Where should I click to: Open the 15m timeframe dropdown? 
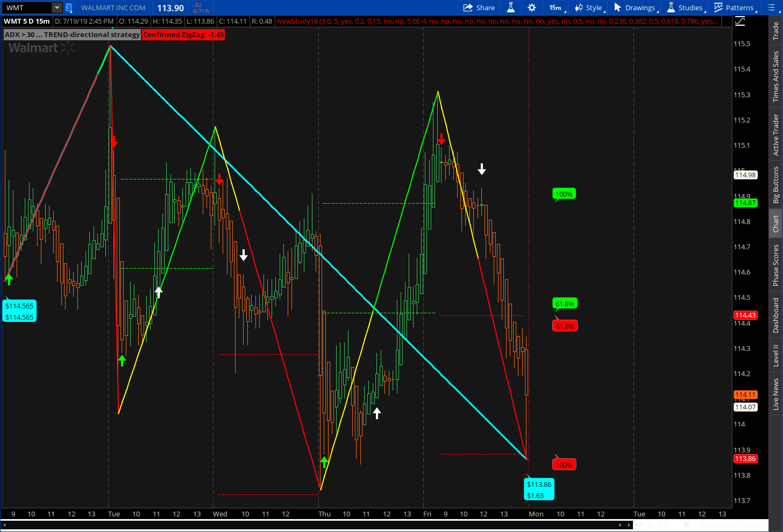tap(556, 8)
